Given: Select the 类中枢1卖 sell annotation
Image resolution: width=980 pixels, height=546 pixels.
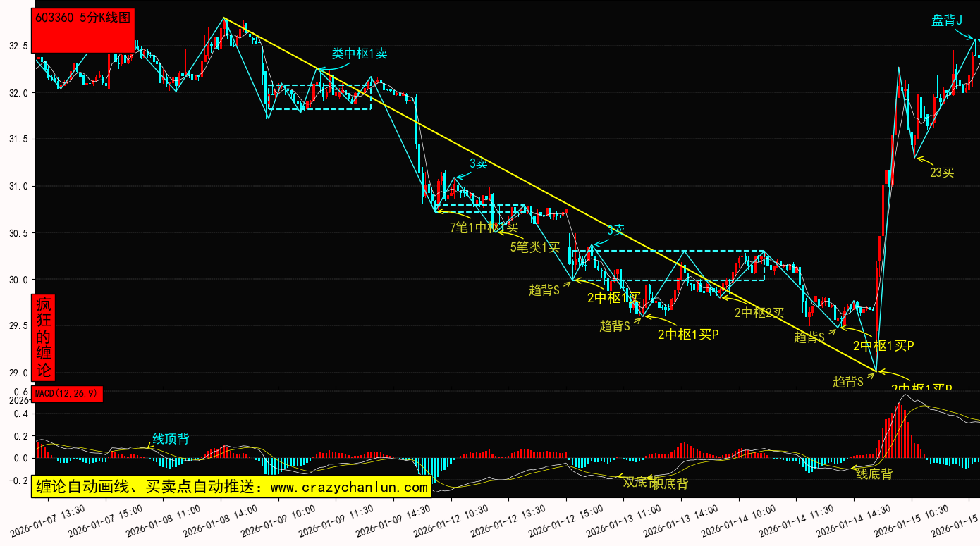Looking at the screenshot, I should [360, 54].
